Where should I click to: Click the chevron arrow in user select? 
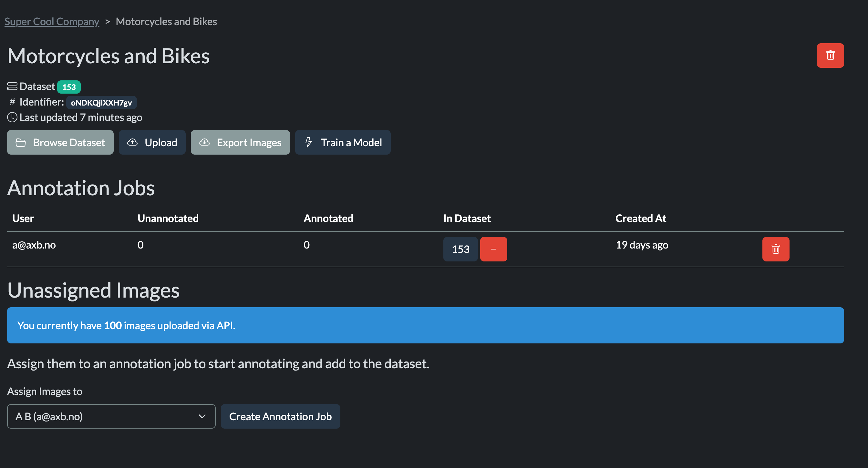click(x=202, y=416)
